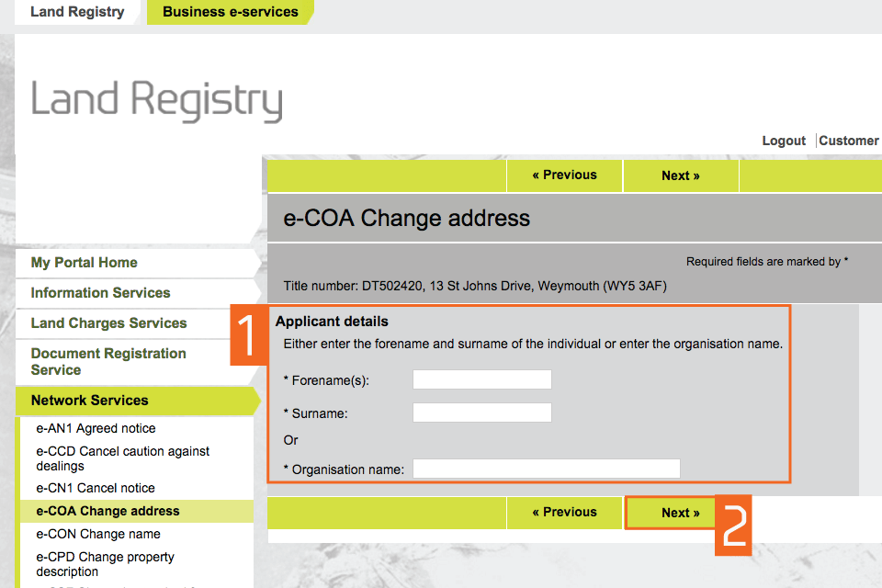Screen dimensions: 882x588
Task: Focus the Forename(s) text field
Action: 481,379
